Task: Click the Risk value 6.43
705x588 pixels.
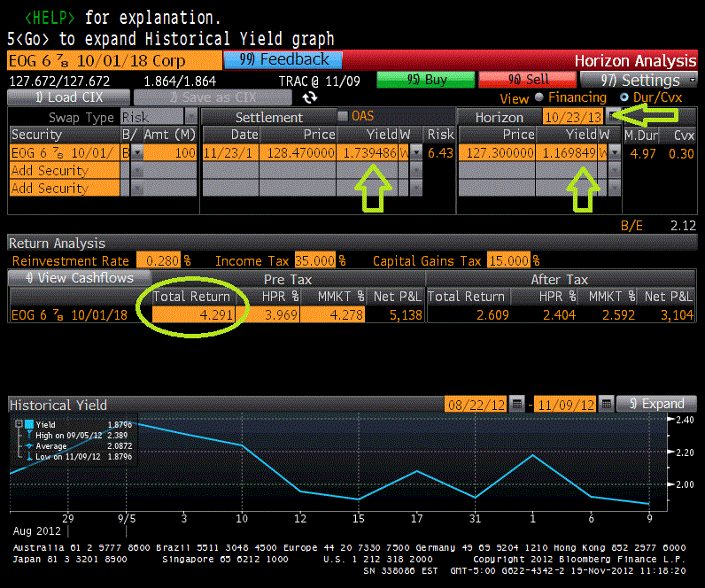Action: [x=440, y=153]
